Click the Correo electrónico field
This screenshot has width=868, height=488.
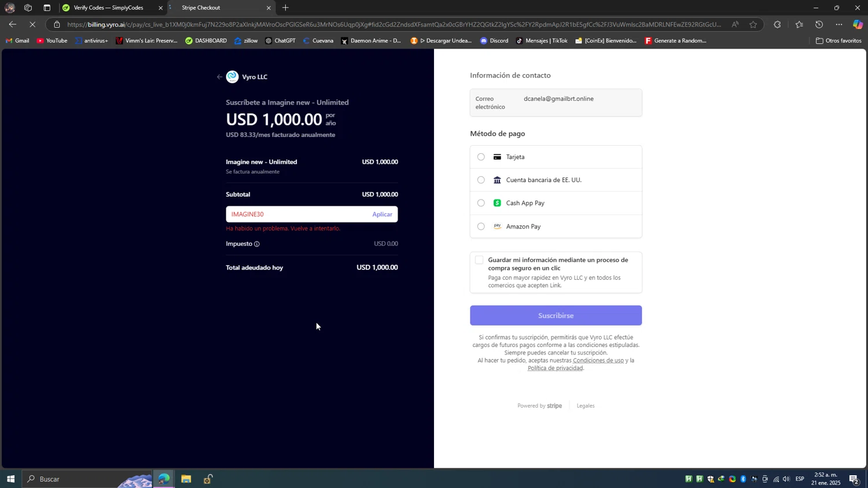click(x=556, y=103)
